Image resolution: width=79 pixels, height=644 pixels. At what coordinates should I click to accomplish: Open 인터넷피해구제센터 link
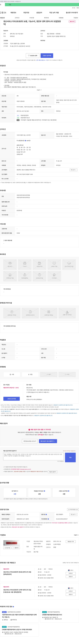(x=21, y=469)
